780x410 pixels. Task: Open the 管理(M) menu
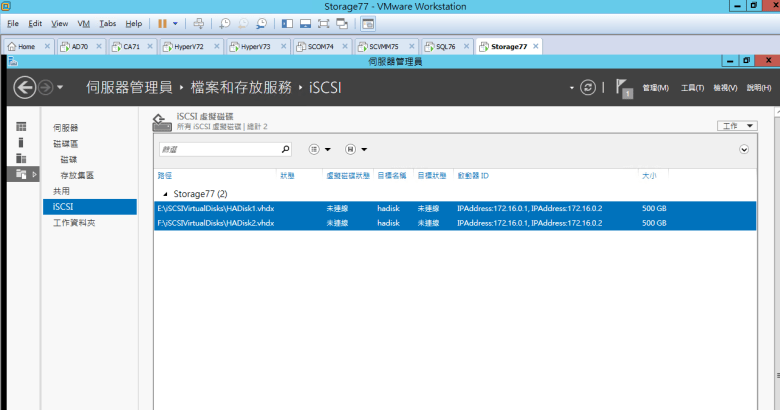point(655,88)
